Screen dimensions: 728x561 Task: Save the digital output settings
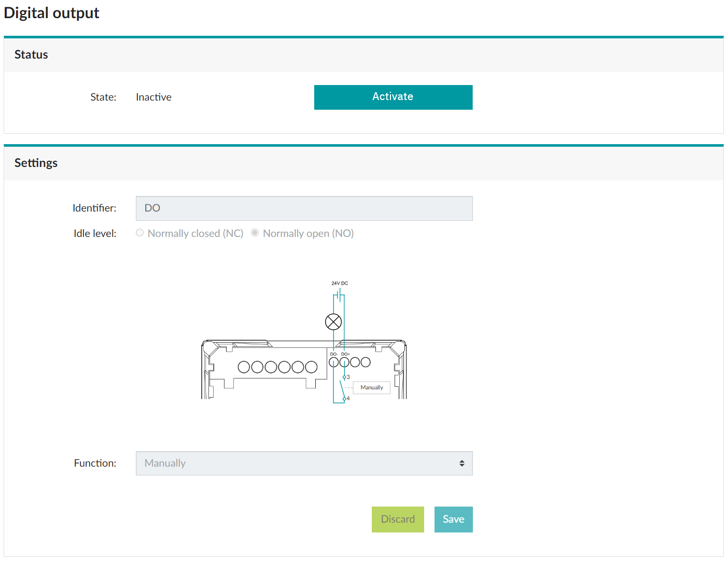pos(453,519)
